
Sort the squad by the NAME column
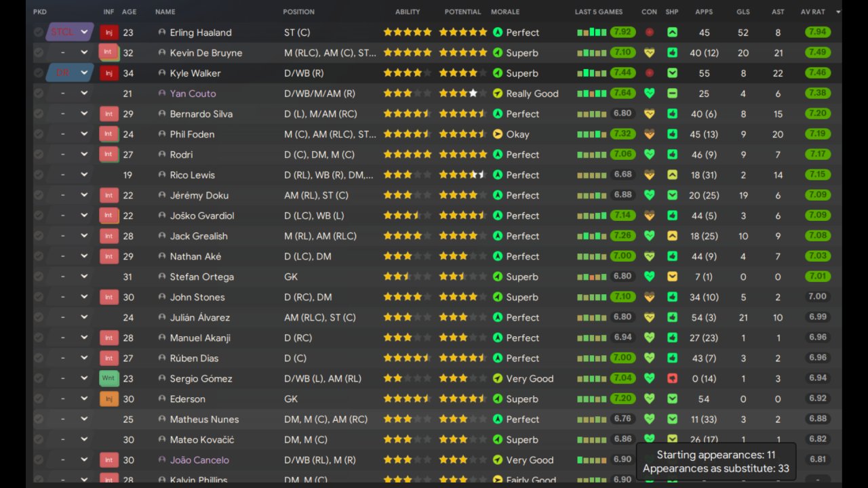(165, 12)
